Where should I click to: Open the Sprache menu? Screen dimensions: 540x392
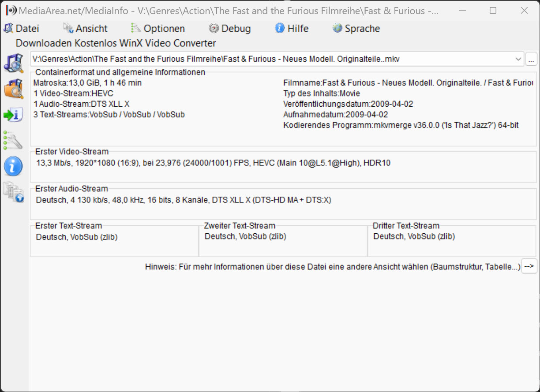[x=356, y=29]
